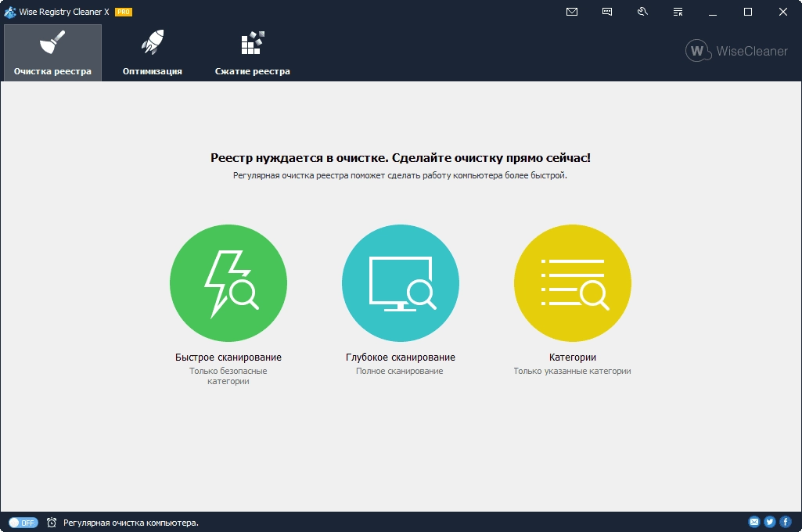Toggle the scheduled cleaning OFF switch
The width and height of the screenshot is (802, 532).
(x=23, y=523)
